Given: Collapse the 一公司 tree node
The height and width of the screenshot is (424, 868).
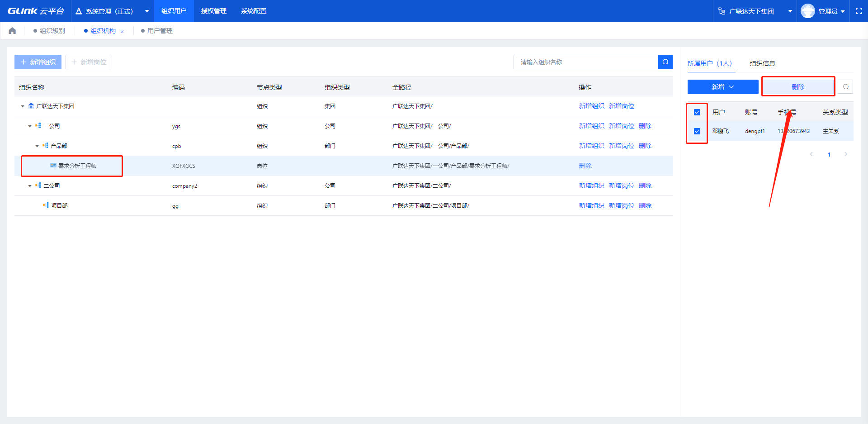Looking at the screenshot, I should [x=30, y=126].
